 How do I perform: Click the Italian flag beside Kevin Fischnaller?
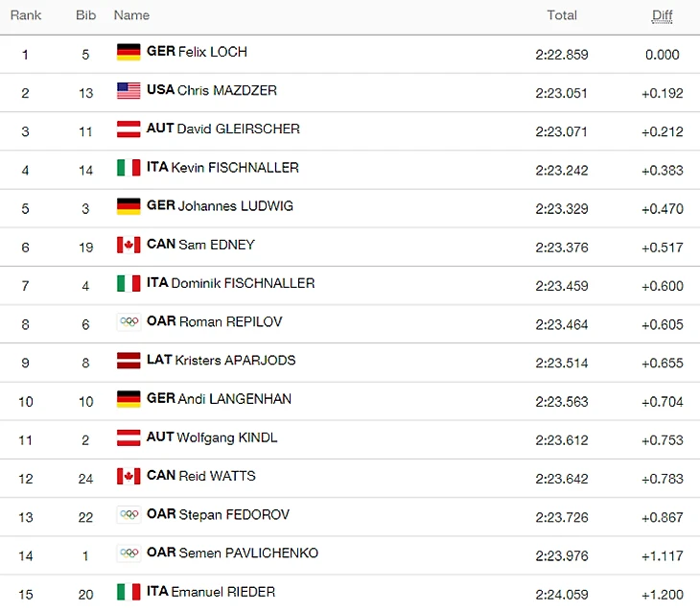point(128,168)
